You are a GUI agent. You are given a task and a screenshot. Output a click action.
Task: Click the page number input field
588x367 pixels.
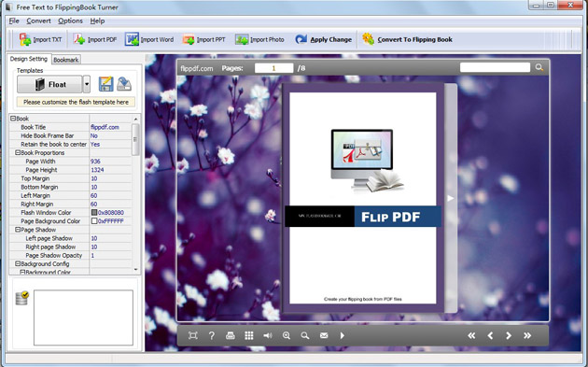click(273, 68)
